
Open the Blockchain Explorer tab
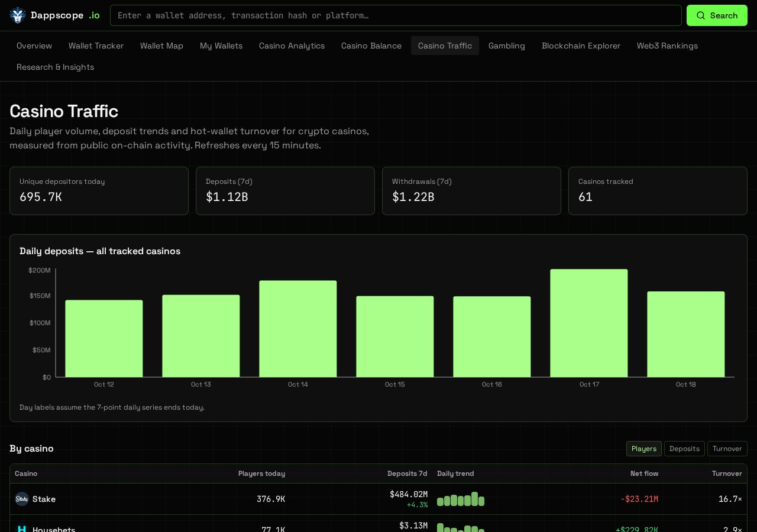[x=581, y=46]
